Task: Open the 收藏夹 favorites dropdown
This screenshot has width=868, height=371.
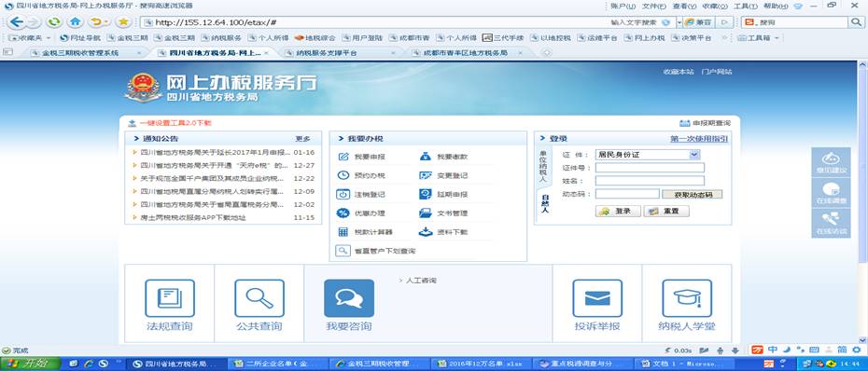Action: [x=29, y=38]
